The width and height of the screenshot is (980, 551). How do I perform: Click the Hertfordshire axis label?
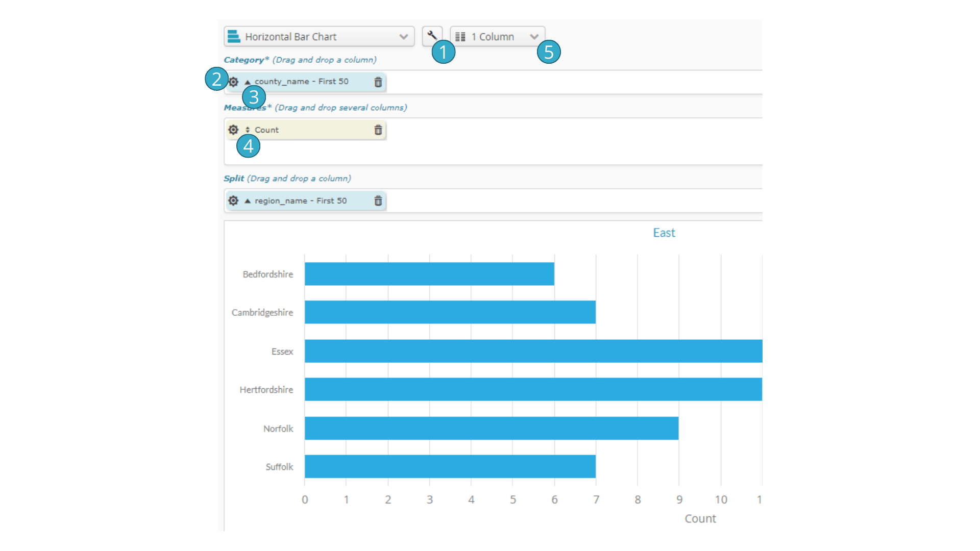(x=266, y=390)
